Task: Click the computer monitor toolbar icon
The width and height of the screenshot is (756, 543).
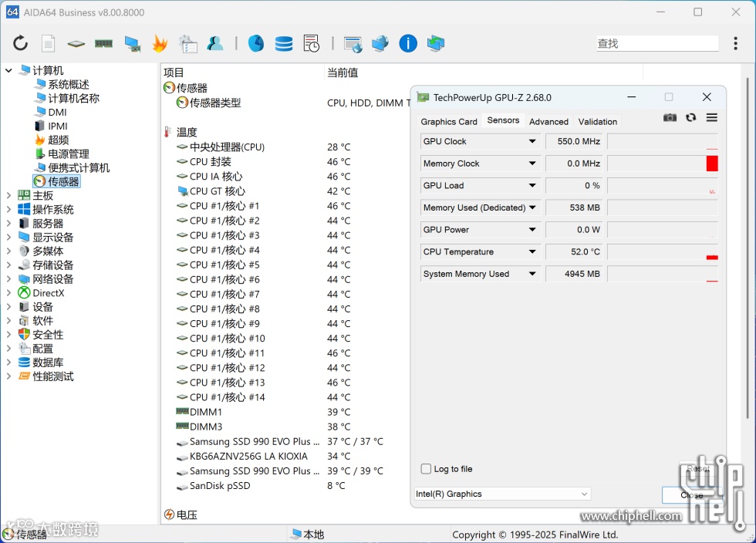Action: [x=132, y=44]
